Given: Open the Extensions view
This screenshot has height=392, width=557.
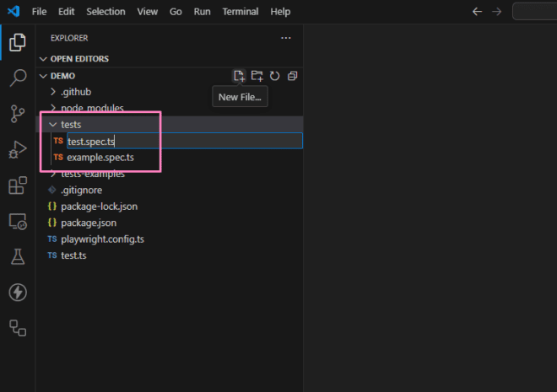Looking at the screenshot, I should click(18, 185).
